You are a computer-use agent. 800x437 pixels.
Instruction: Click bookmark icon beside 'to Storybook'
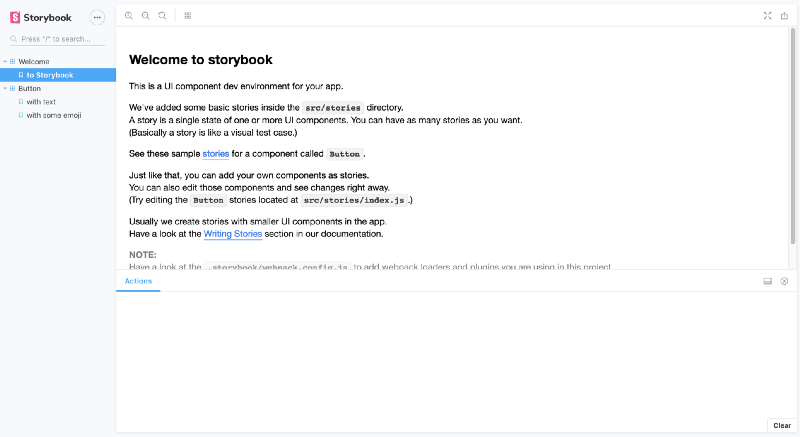pyautogui.click(x=21, y=75)
